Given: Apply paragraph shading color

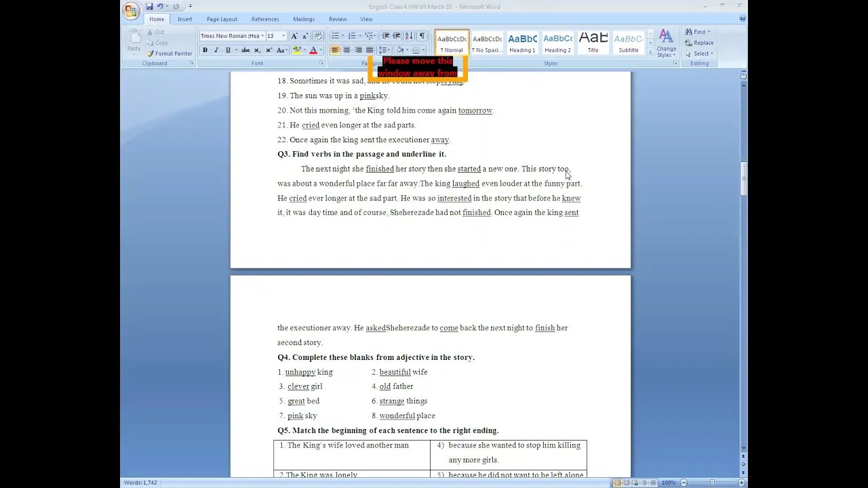Looking at the screenshot, I should click(x=399, y=50).
